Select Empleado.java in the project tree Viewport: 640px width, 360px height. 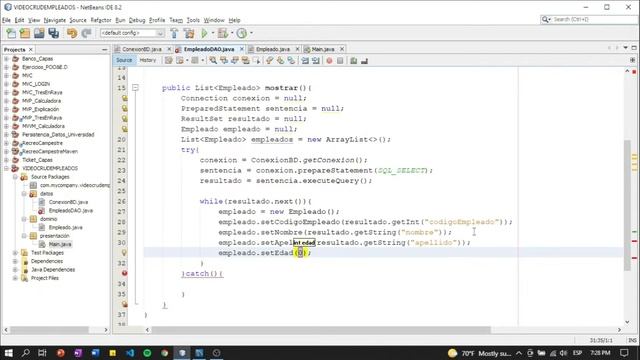(65, 227)
